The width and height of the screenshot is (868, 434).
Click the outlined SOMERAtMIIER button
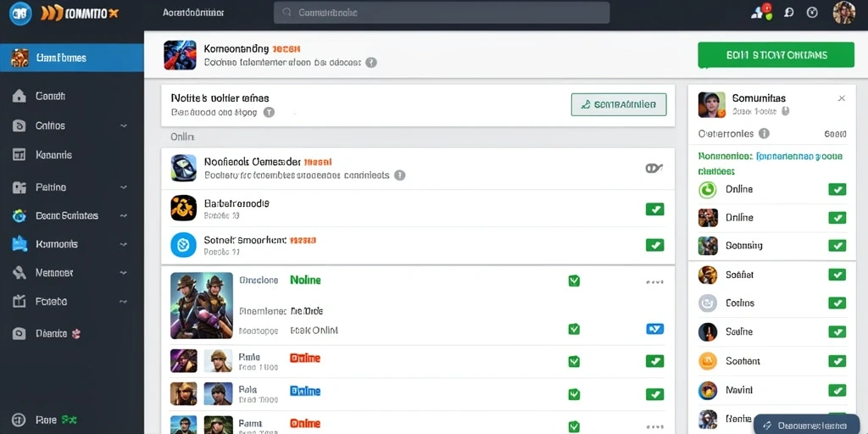click(619, 104)
